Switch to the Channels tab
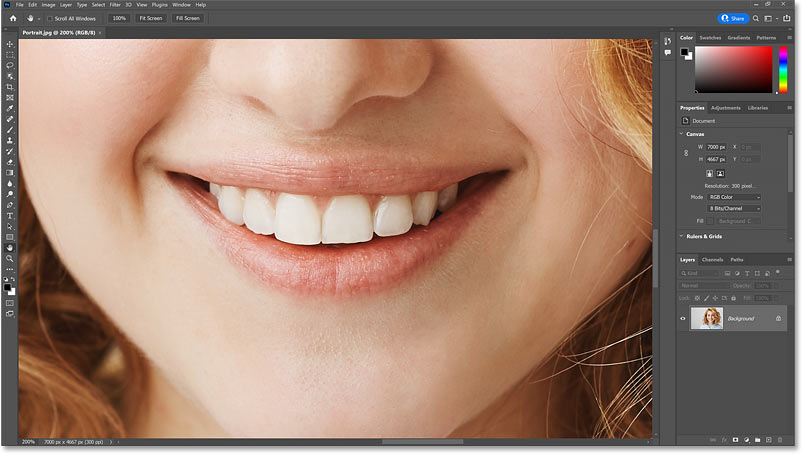The image size is (803, 455). click(x=712, y=260)
